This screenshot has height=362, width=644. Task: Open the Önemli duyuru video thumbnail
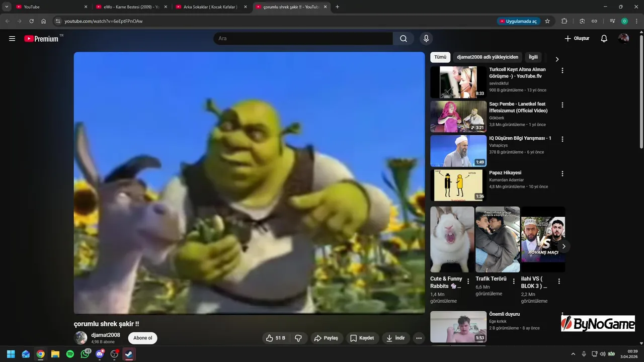pos(458,327)
